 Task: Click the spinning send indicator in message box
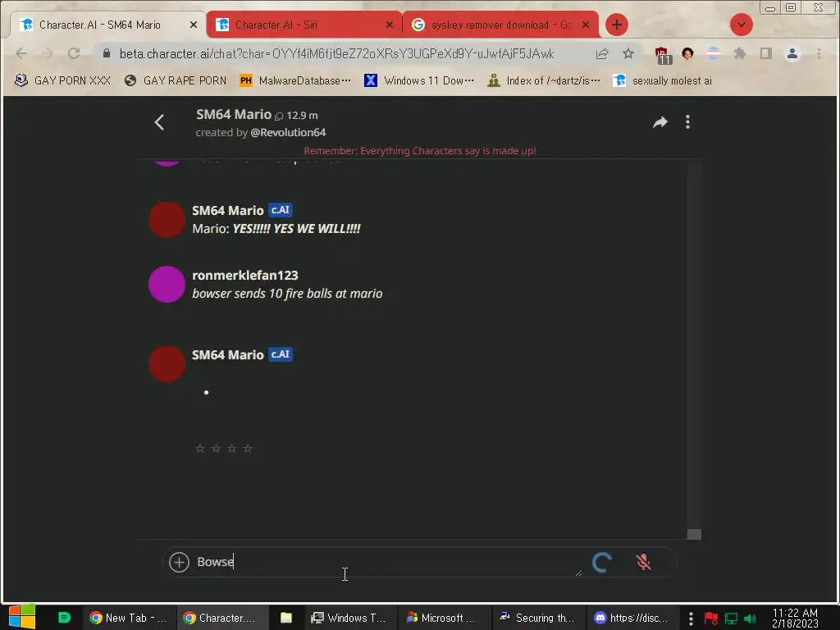click(x=601, y=562)
